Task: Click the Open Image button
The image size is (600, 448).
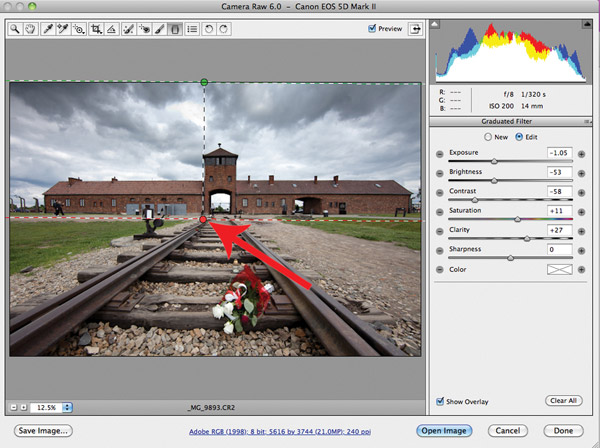Action: tap(444, 431)
